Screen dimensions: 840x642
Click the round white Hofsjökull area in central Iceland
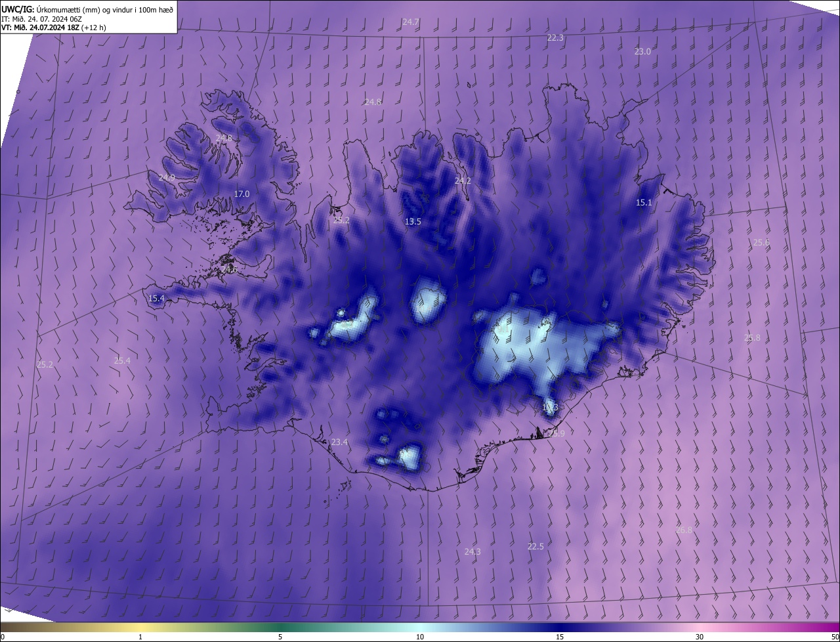click(428, 303)
